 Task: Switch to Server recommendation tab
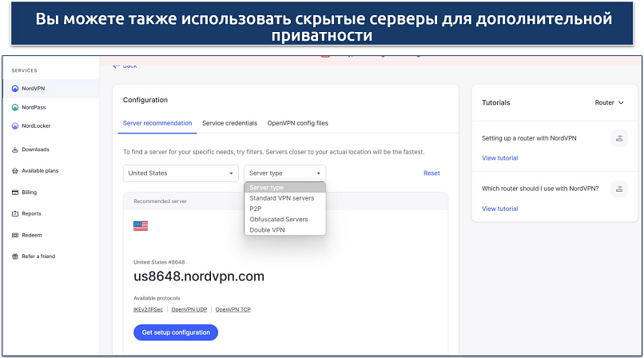click(x=157, y=123)
